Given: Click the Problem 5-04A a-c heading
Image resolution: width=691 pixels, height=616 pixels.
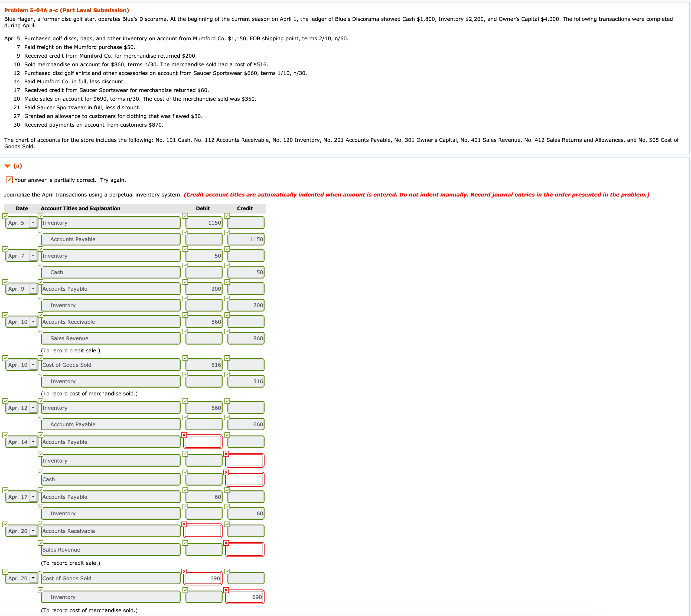Looking at the screenshot, I should coord(66,10).
